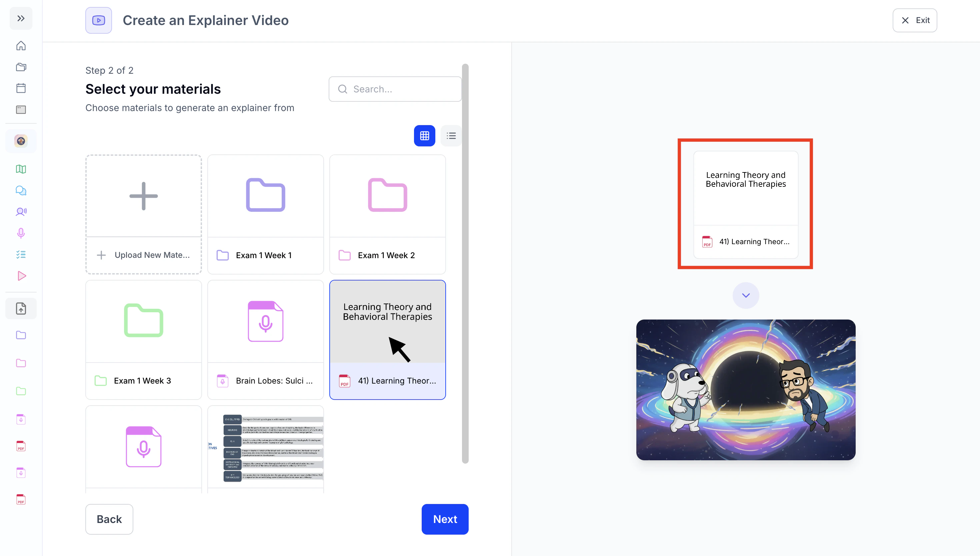Image resolution: width=980 pixels, height=556 pixels.
Task: Open the purple folder in sidebar
Action: 21,335
